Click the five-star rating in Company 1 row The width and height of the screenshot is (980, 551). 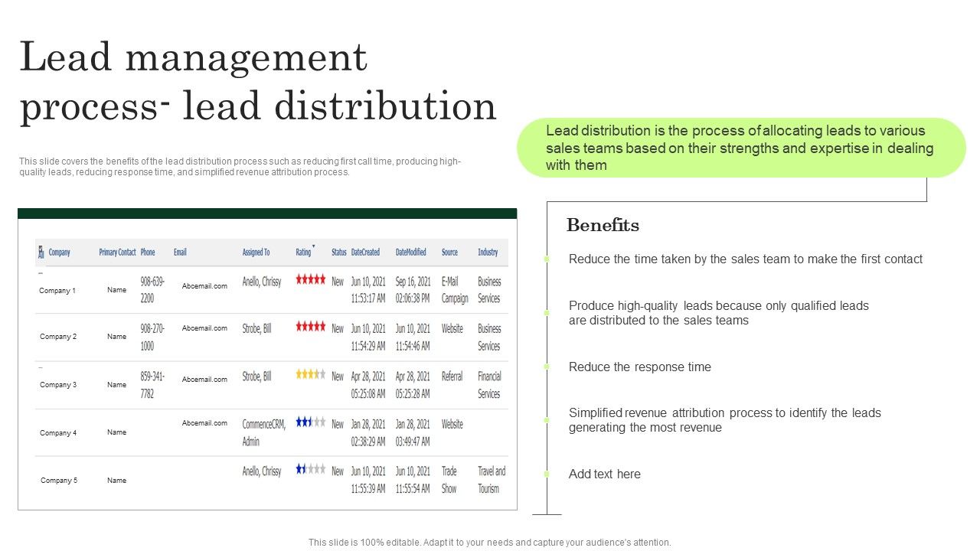click(x=311, y=280)
